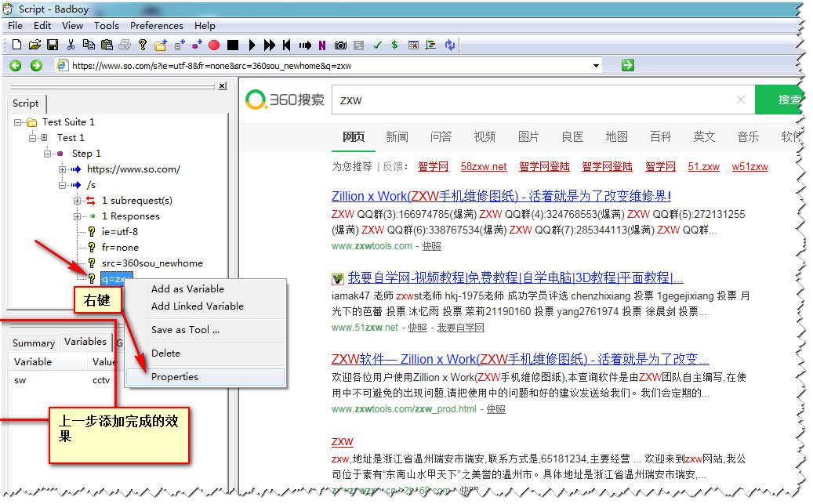The height and width of the screenshot is (504, 813).
Task: Open the View menu
Action: click(72, 25)
